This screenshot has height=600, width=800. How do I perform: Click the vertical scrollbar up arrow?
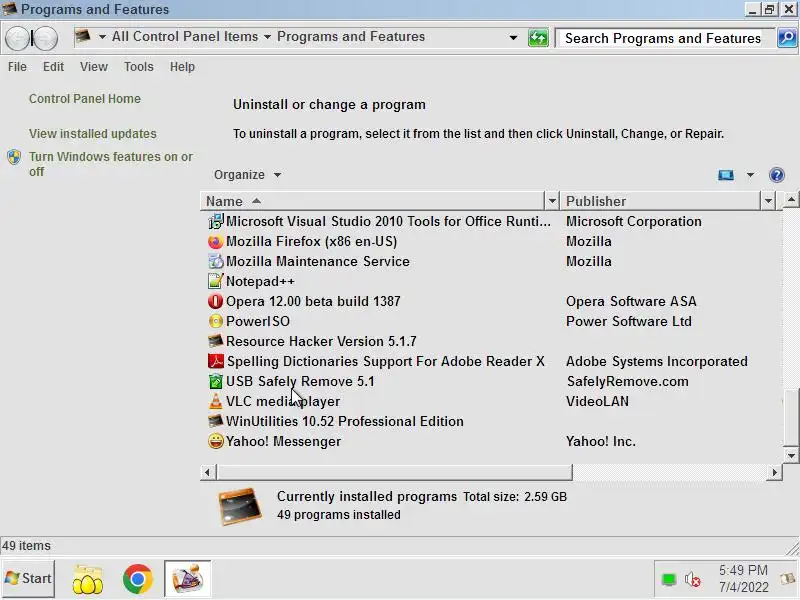(x=791, y=199)
